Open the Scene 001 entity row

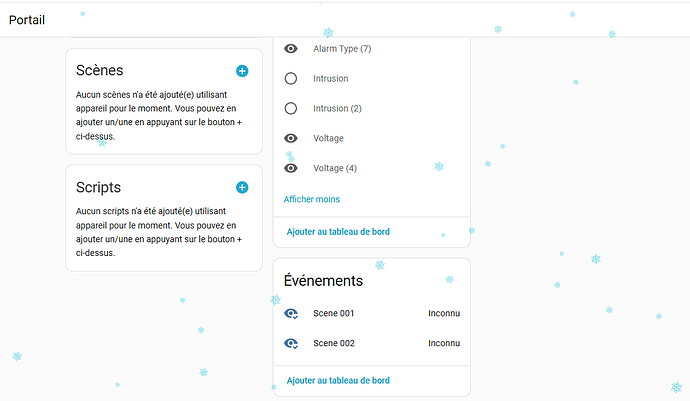tap(334, 313)
